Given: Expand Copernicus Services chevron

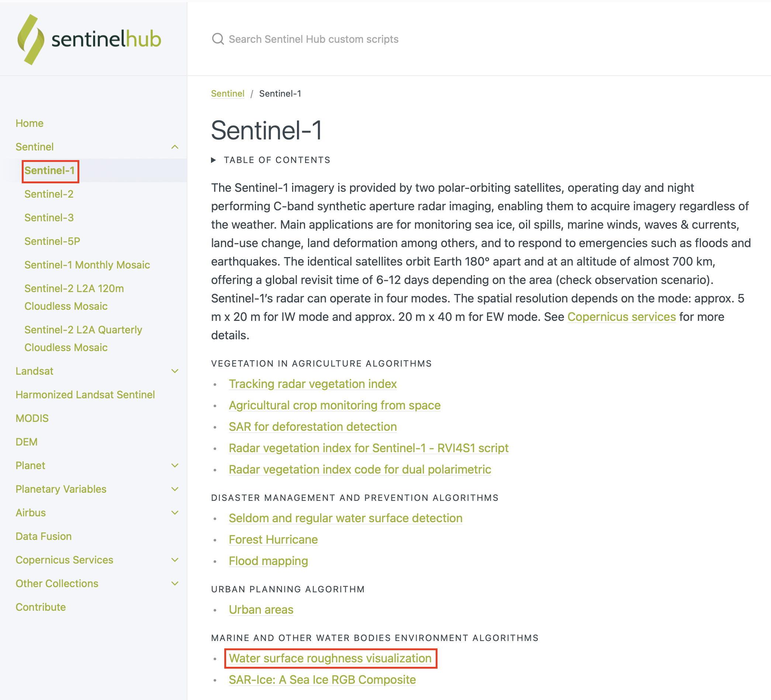Looking at the screenshot, I should pos(175,560).
